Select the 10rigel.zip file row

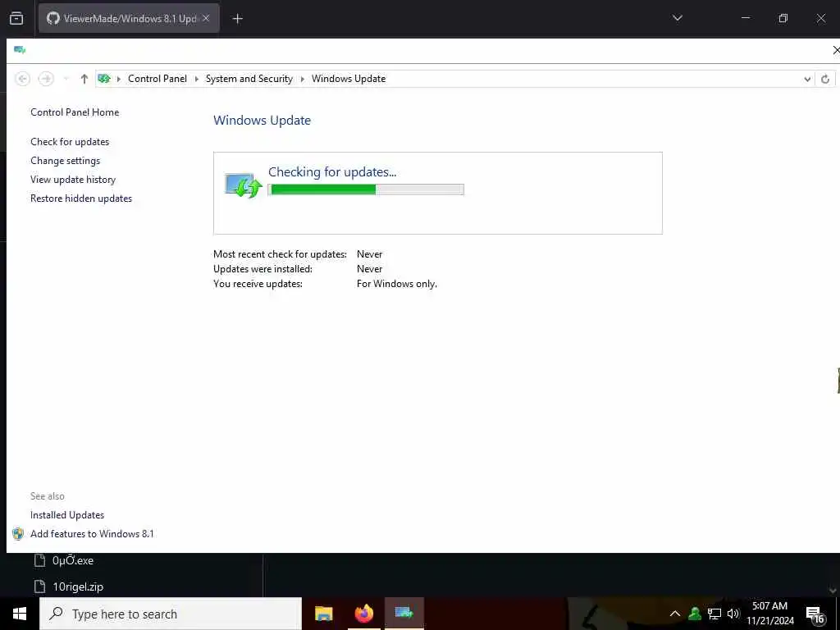pos(69,587)
